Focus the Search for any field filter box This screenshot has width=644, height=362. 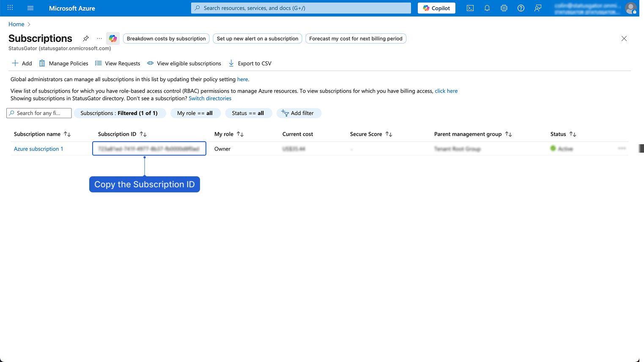[x=39, y=113]
